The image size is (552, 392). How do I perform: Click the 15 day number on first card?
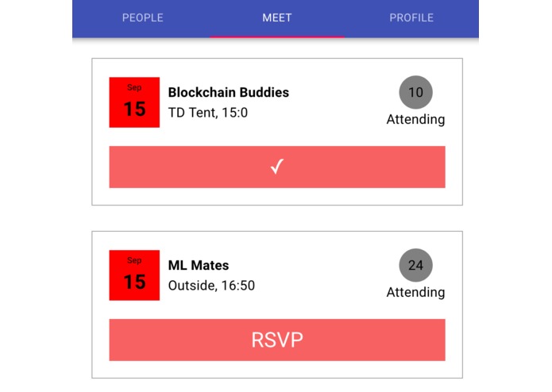coord(134,109)
